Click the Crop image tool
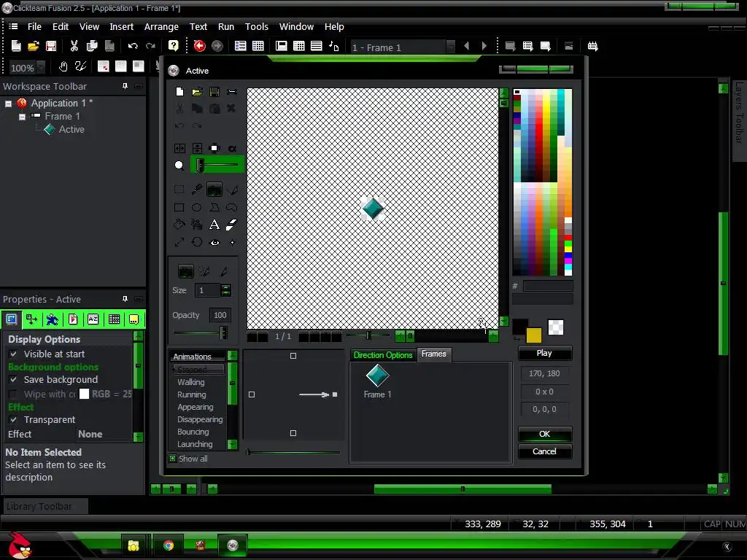The image size is (747, 560). click(214, 148)
